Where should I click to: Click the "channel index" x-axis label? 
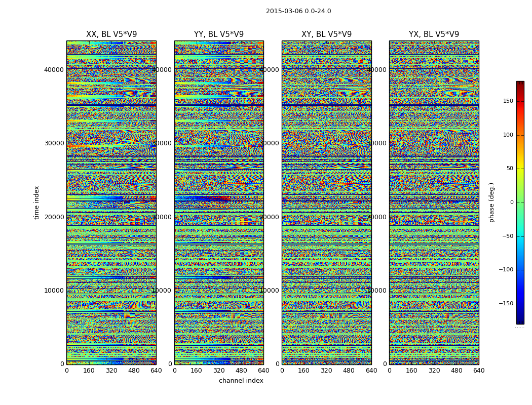[241, 381]
